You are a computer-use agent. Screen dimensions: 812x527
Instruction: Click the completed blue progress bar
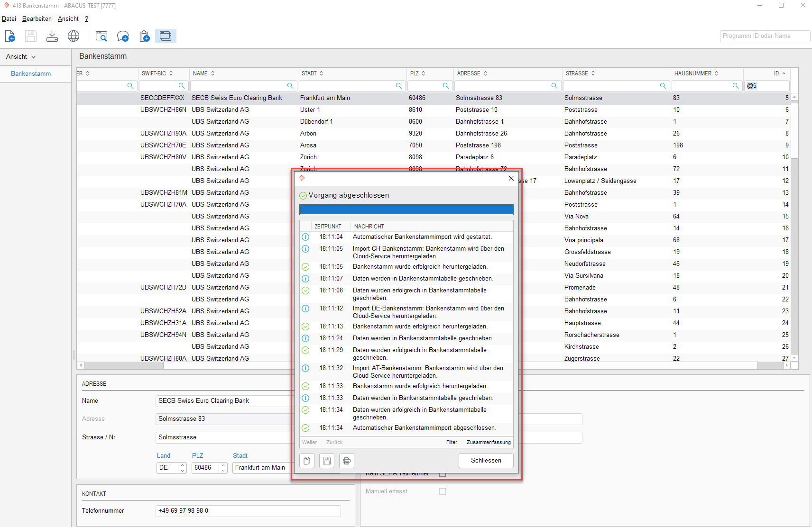coord(406,210)
